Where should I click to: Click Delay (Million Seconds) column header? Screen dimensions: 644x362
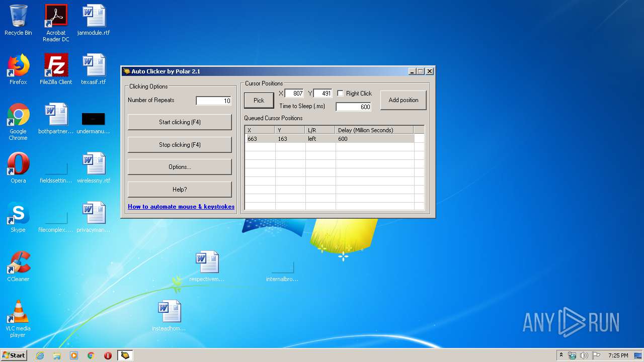pyautogui.click(x=374, y=130)
